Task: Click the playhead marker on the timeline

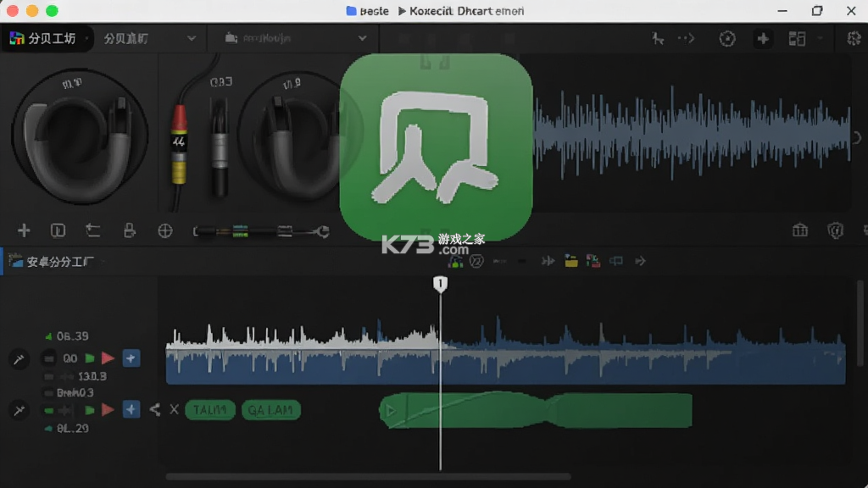Action: click(x=440, y=284)
